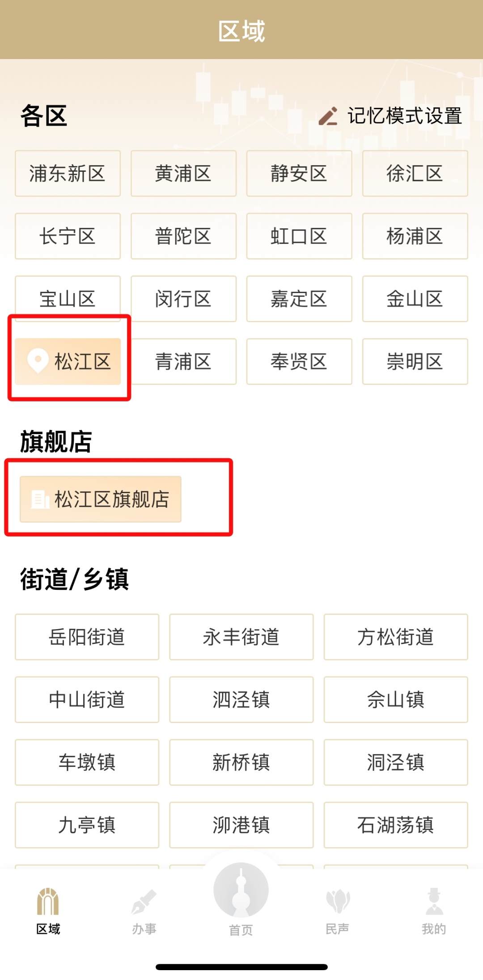Select 崇明区 district button
Viewport: 483px width, 980px height.
pos(415,362)
